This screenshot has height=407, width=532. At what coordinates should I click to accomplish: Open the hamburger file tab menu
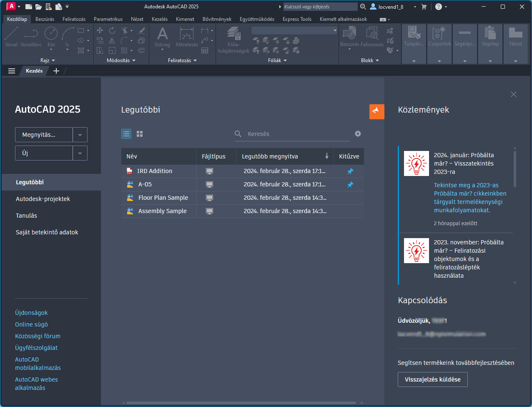[12, 71]
